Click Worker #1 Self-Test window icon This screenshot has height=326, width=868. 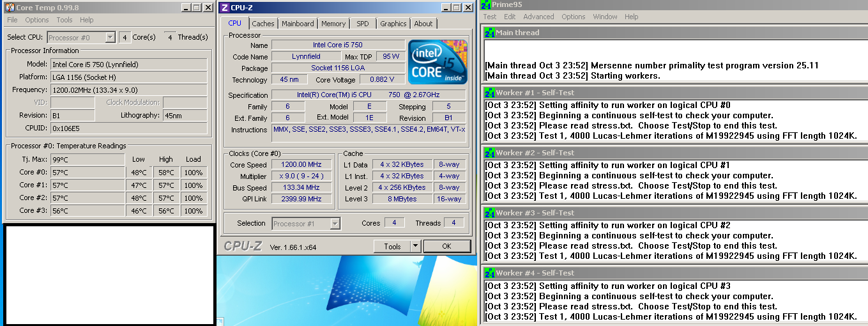[490, 93]
